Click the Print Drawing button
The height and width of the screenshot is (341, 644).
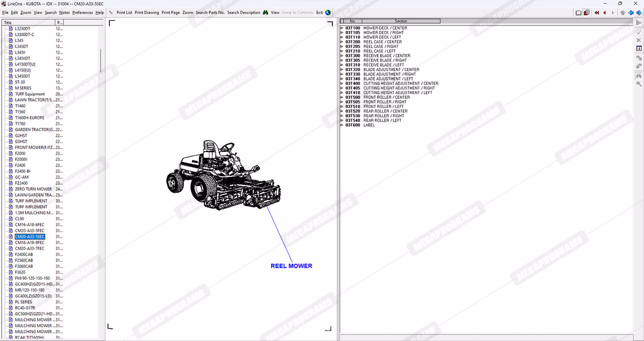tap(147, 13)
